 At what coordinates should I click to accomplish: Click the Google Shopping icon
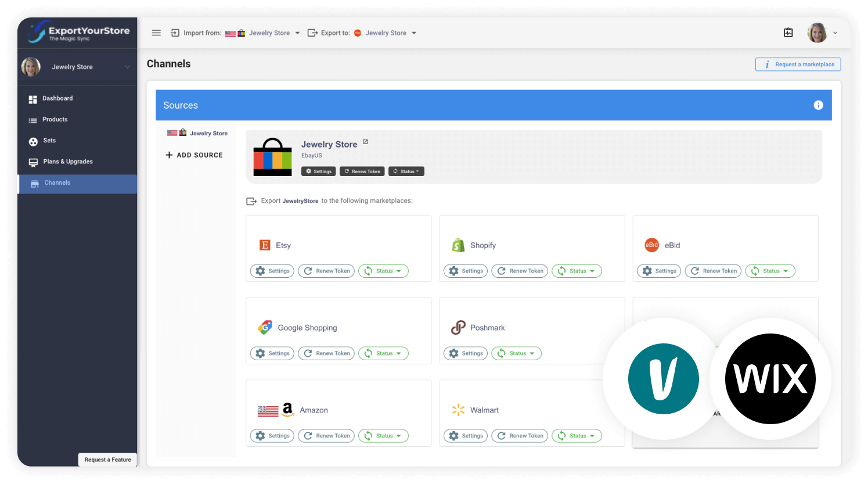pos(265,327)
